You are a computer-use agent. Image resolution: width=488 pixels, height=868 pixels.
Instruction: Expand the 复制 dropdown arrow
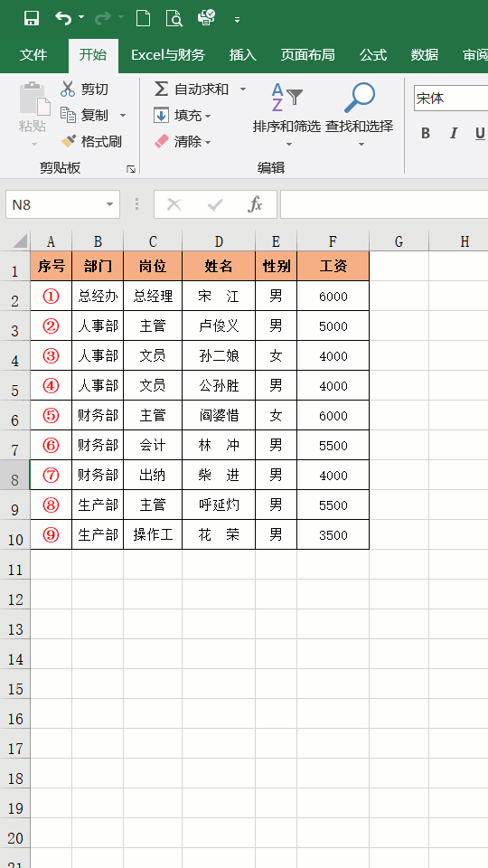pos(123,115)
